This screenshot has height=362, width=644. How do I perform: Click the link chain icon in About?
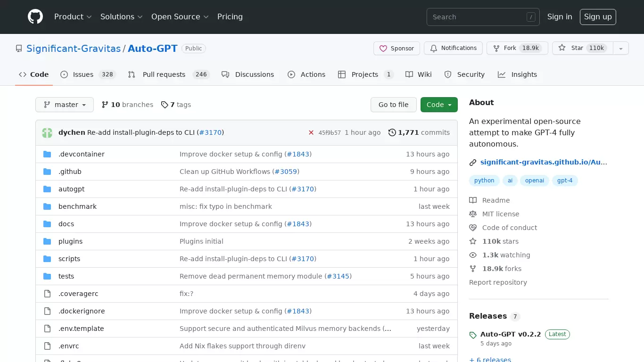(x=473, y=163)
